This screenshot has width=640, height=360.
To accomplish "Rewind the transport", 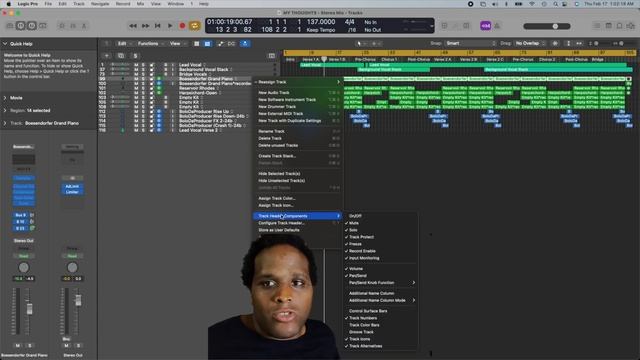I will [x=133, y=26].
